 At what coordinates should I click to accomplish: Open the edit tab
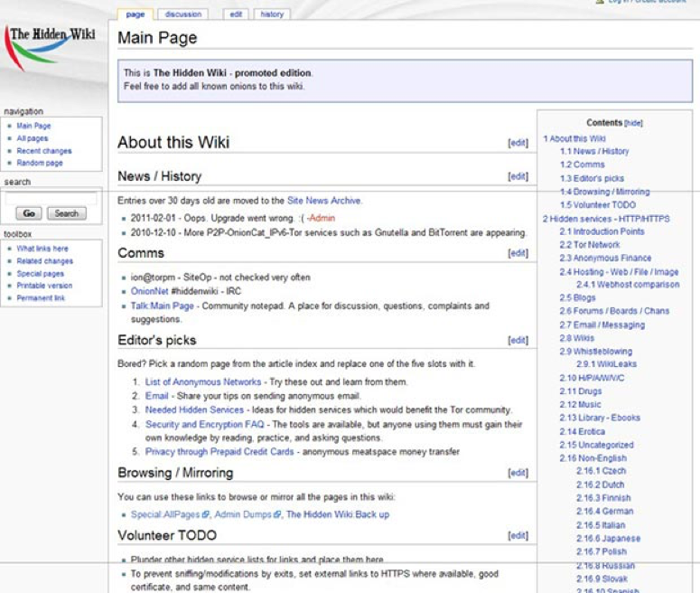[x=236, y=14]
